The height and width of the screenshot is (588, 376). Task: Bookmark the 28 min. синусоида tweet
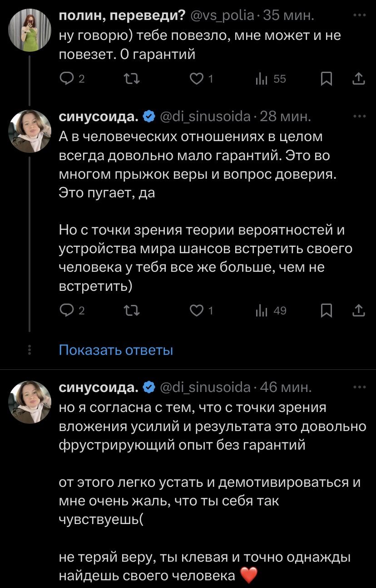[326, 311]
